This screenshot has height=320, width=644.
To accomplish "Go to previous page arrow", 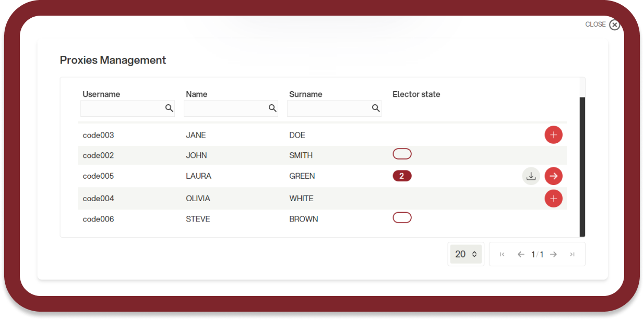I will (x=521, y=254).
